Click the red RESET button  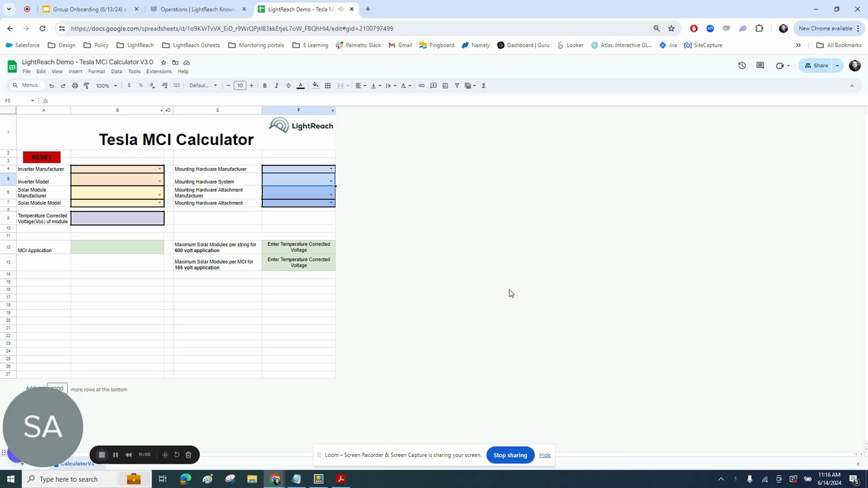pos(41,157)
